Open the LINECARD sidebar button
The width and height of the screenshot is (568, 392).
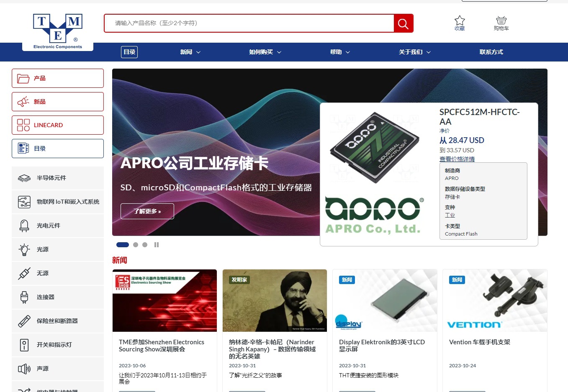58,125
